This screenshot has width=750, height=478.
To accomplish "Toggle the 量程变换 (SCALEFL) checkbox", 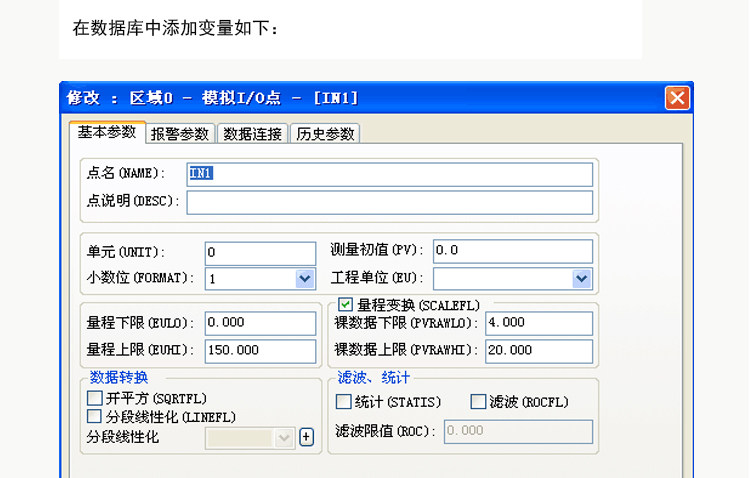I will 345,304.
